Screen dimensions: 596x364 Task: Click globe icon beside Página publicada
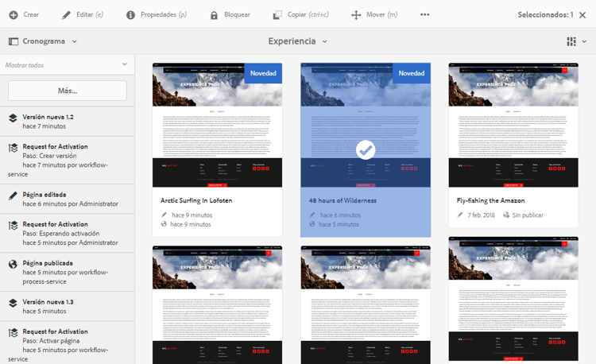click(13, 264)
